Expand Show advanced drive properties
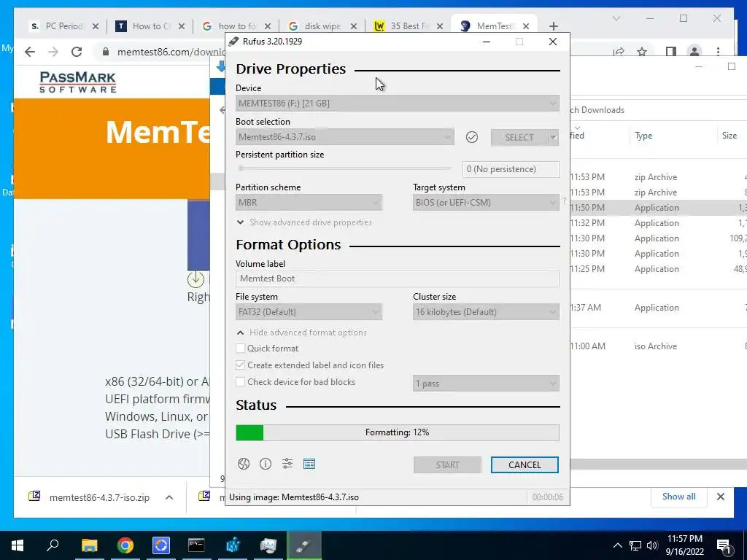Viewport: 747px width, 560px height. click(304, 222)
